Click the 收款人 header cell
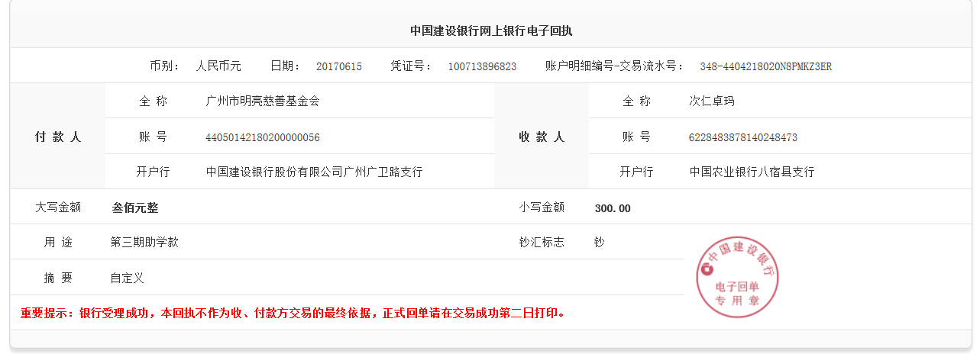The width and height of the screenshot is (980, 354). pyautogui.click(x=542, y=137)
